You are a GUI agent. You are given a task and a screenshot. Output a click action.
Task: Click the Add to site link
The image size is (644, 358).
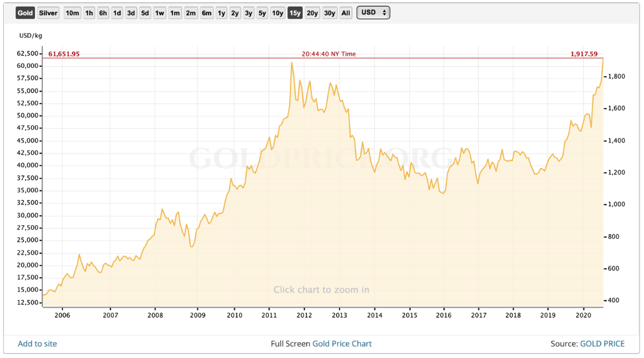click(x=37, y=344)
